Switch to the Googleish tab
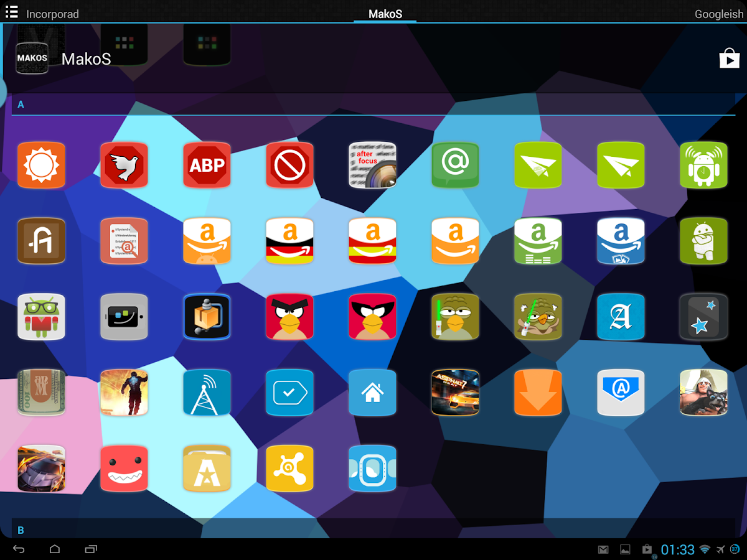The width and height of the screenshot is (747, 560). pos(718,14)
